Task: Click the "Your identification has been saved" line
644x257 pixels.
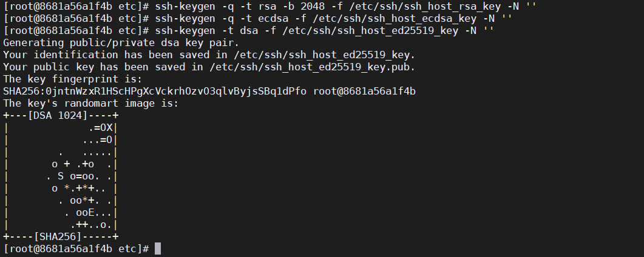Action: 209,55
